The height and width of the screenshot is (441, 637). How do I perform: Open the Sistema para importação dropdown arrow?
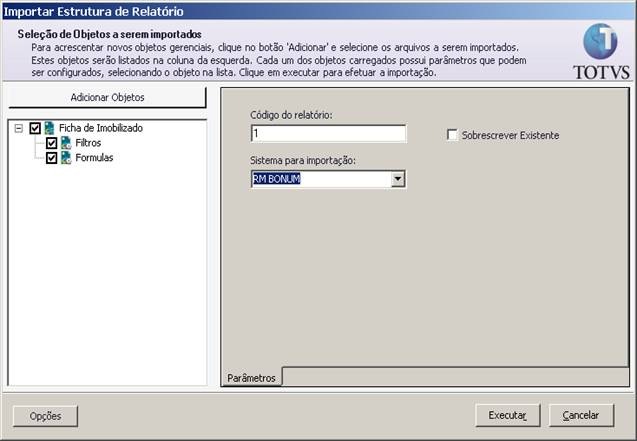coord(398,179)
